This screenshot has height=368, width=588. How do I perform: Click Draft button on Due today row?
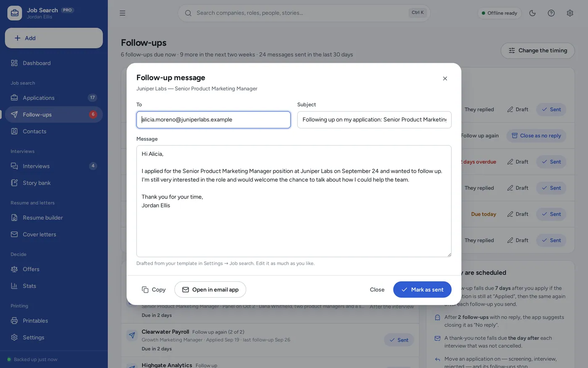pyautogui.click(x=517, y=214)
